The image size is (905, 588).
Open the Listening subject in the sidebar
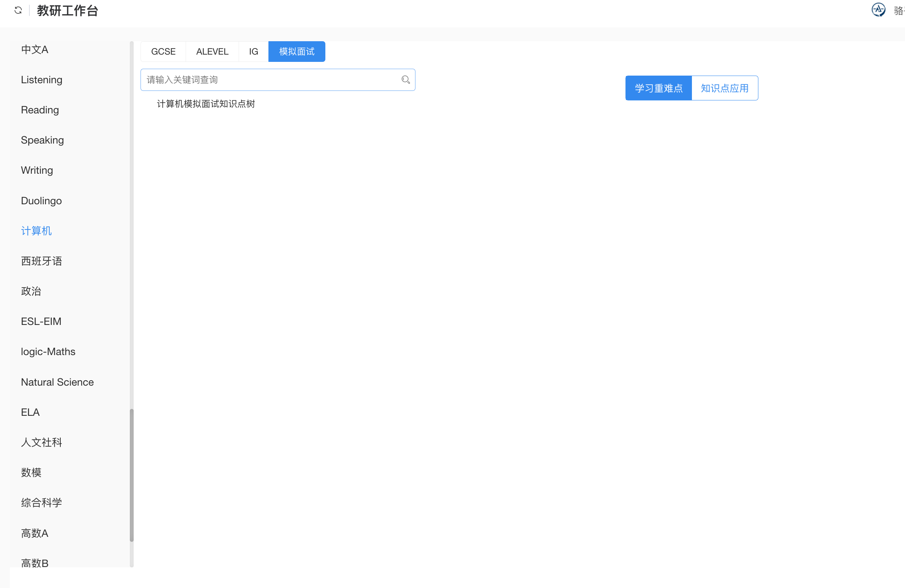(42, 80)
